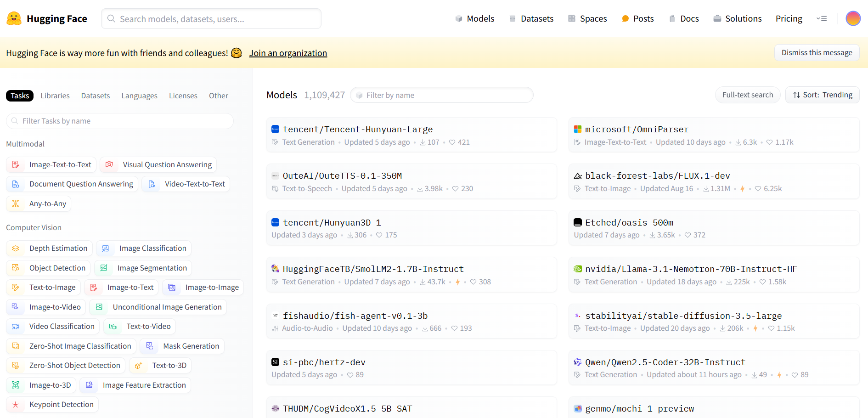Viewport: 868px width, 418px height.
Task: Dismiss the organization banner message
Action: (817, 52)
